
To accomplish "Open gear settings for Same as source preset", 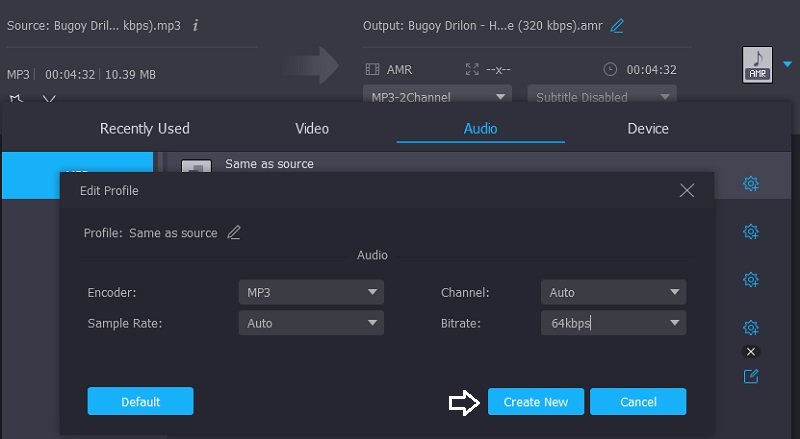I will coord(751,184).
